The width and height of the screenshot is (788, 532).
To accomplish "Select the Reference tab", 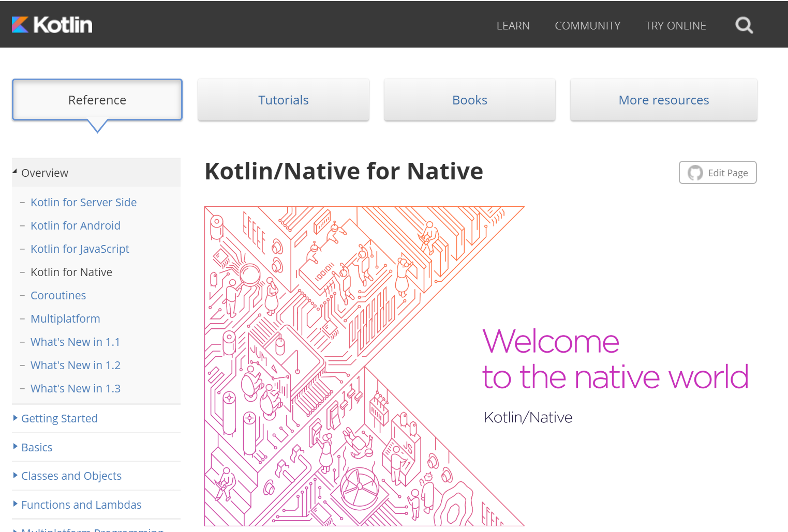I will click(x=97, y=100).
